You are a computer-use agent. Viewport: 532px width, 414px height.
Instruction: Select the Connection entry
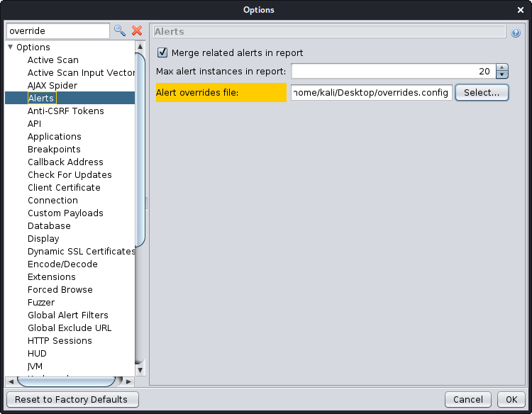tap(52, 201)
